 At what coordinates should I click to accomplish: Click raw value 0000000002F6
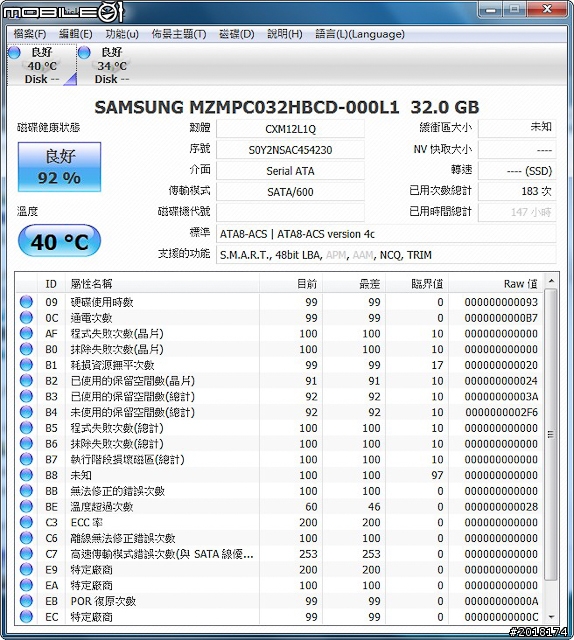point(501,412)
